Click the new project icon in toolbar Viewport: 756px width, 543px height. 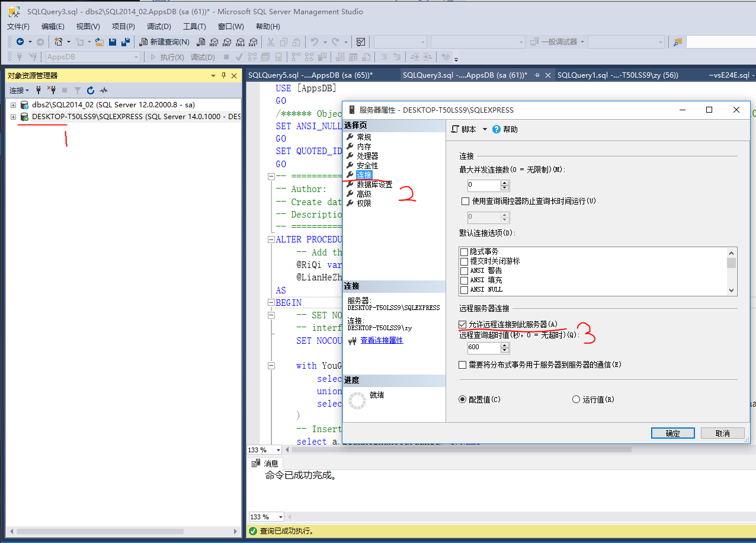click(x=58, y=41)
